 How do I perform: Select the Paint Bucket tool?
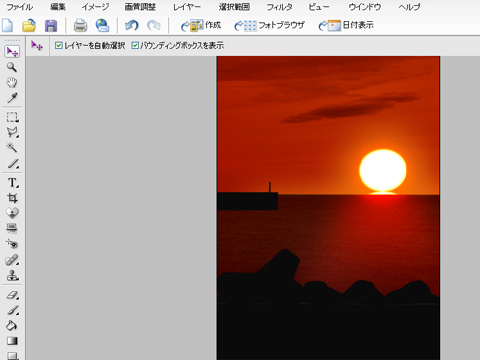pos(12,325)
